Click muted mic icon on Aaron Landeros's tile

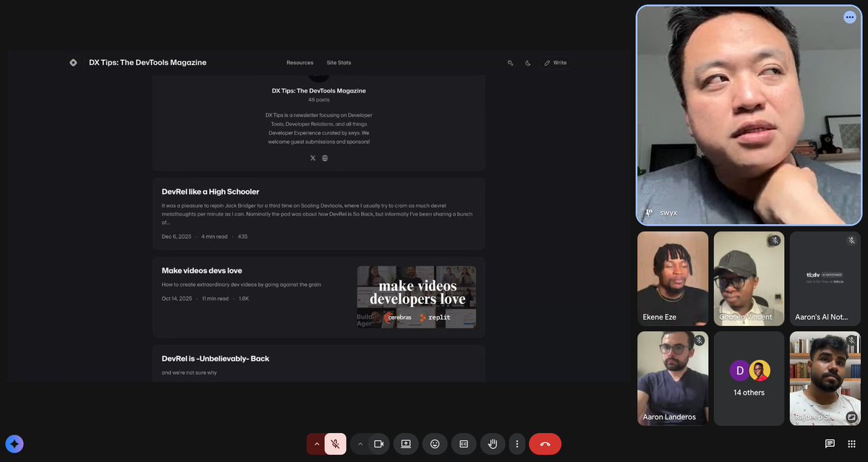pos(699,340)
